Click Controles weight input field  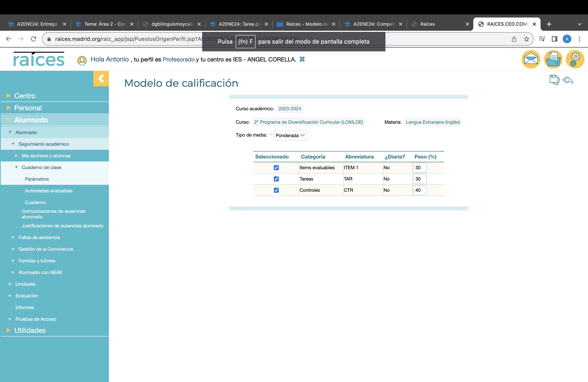(419, 190)
